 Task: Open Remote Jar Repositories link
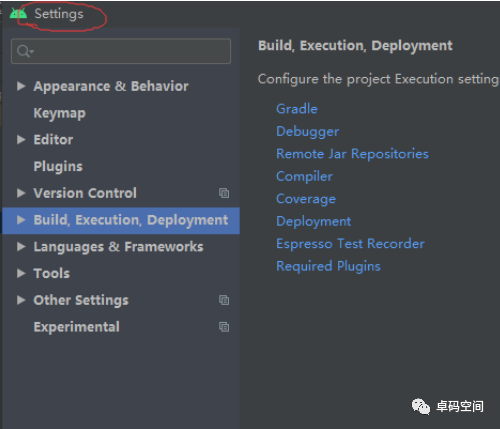click(x=352, y=154)
